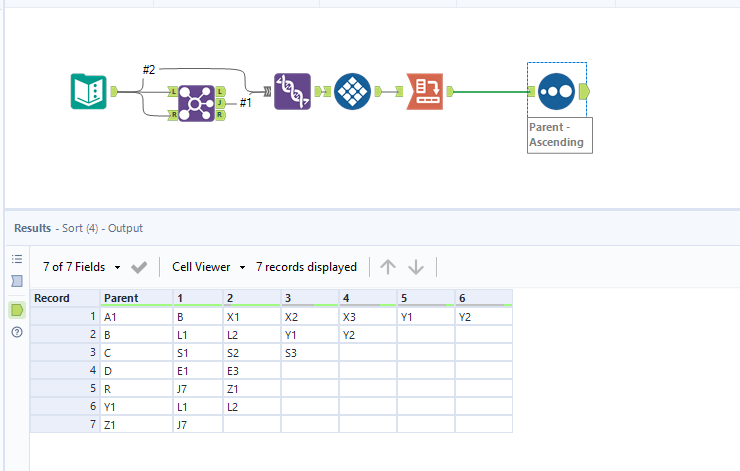Apply field selection with the checkmark

(139, 267)
